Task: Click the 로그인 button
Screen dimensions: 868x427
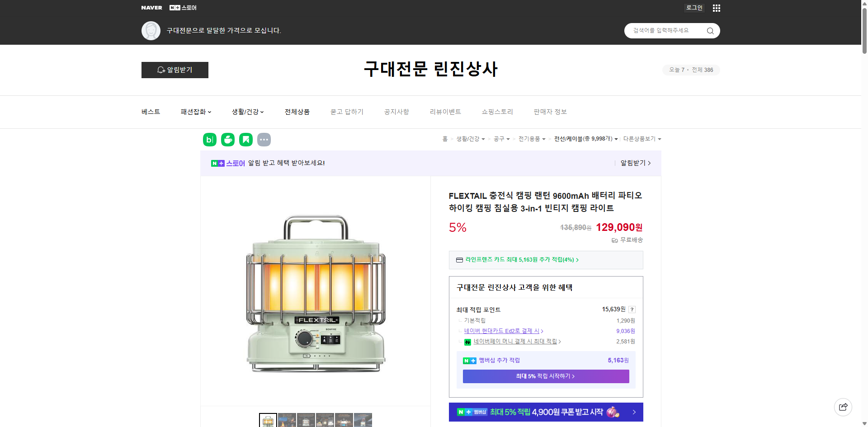Action: [694, 8]
